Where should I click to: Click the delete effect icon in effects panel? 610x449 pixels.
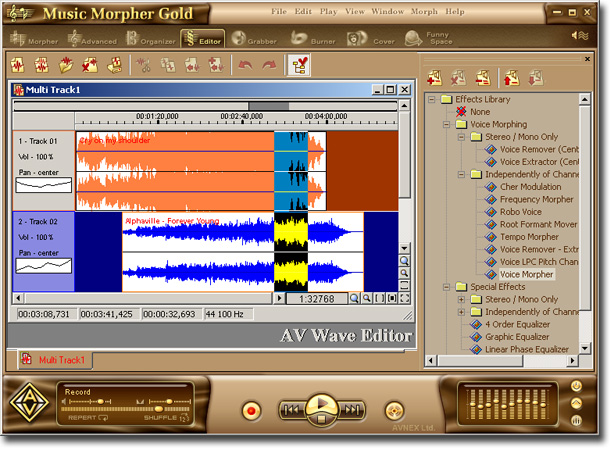[458, 78]
